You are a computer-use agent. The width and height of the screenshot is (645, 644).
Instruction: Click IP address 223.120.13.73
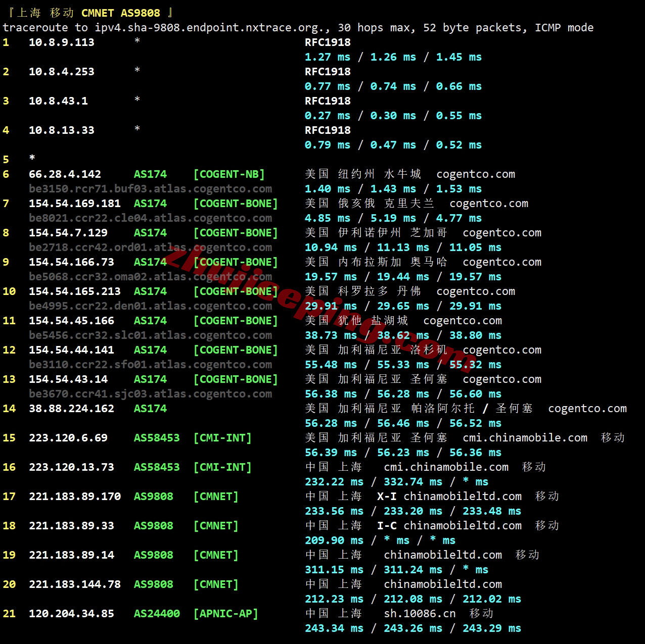tap(71, 467)
